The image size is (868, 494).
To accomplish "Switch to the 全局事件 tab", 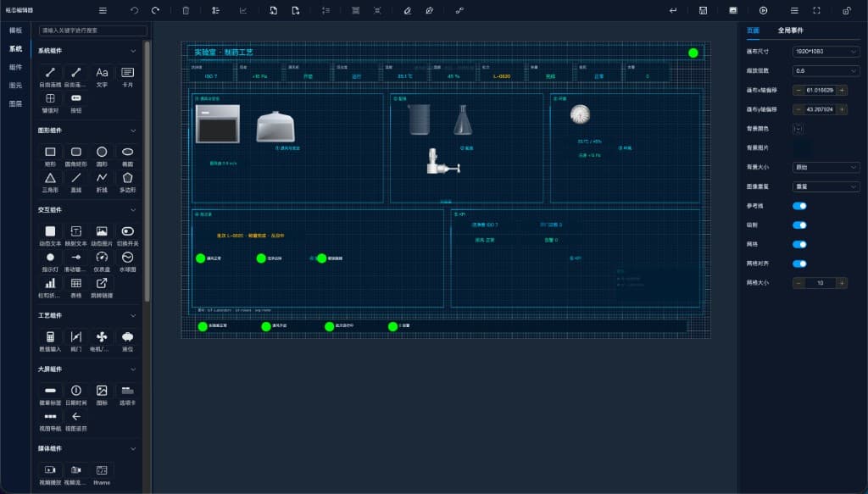I will [x=791, y=31].
